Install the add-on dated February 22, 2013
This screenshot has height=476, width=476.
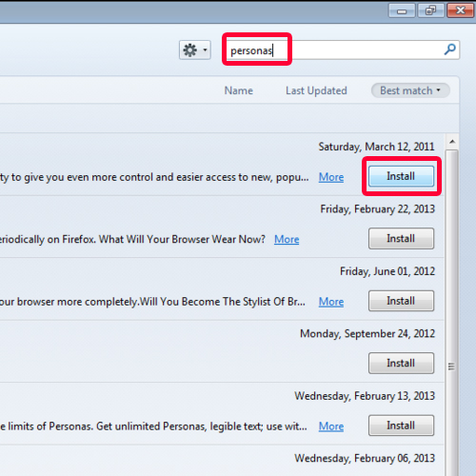[401, 238]
